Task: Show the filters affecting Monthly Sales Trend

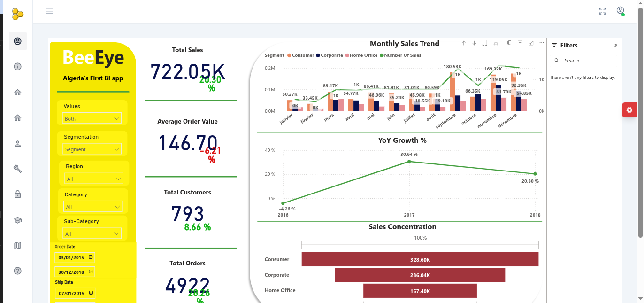Action: point(520,43)
